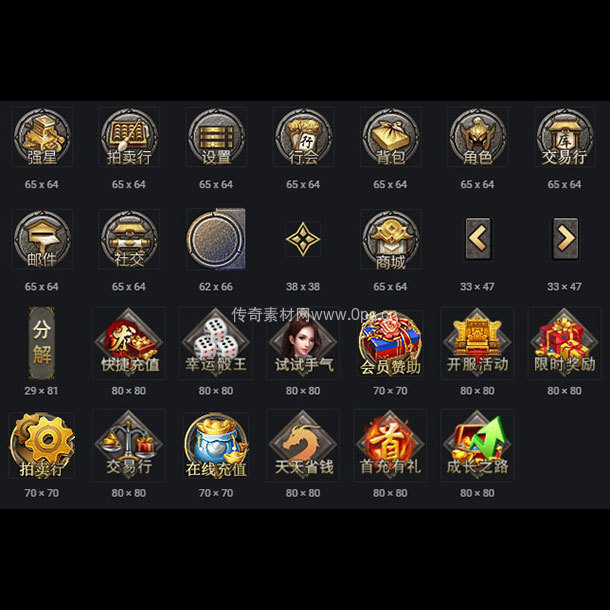The height and width of the screenshot is (610, 610).
Task: Open 快捷充值 quick recharge icon
Action: pyautogui.click(x=129, y=343)
